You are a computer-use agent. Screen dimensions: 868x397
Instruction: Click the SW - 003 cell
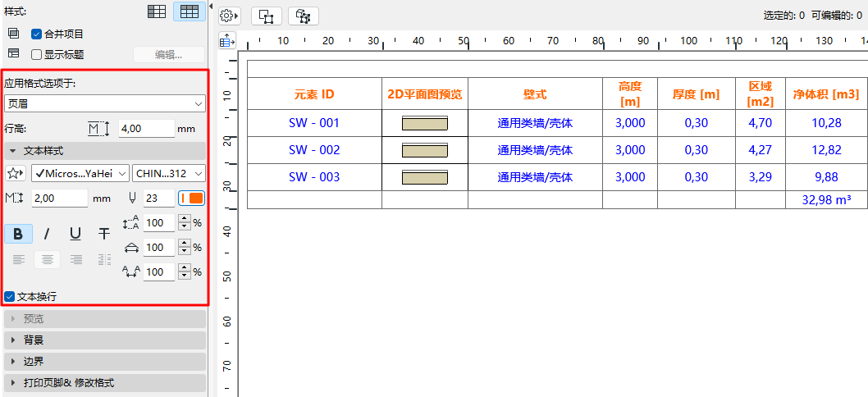click(x=314, y=177)
